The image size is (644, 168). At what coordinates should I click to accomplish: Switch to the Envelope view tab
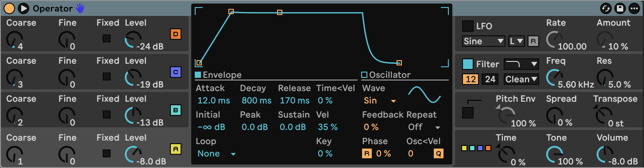[x=218, y=75]
